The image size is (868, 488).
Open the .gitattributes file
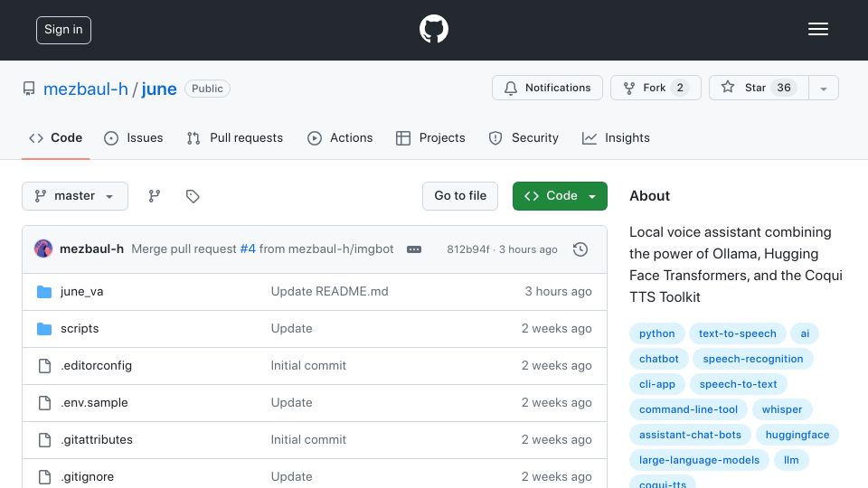tap(97, 440)
